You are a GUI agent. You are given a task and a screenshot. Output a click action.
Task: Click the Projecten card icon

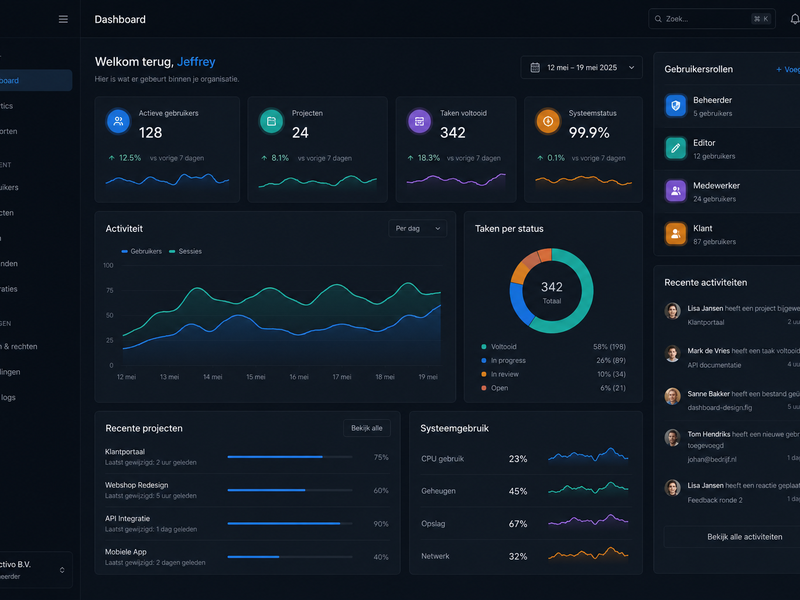pos(271,121)
